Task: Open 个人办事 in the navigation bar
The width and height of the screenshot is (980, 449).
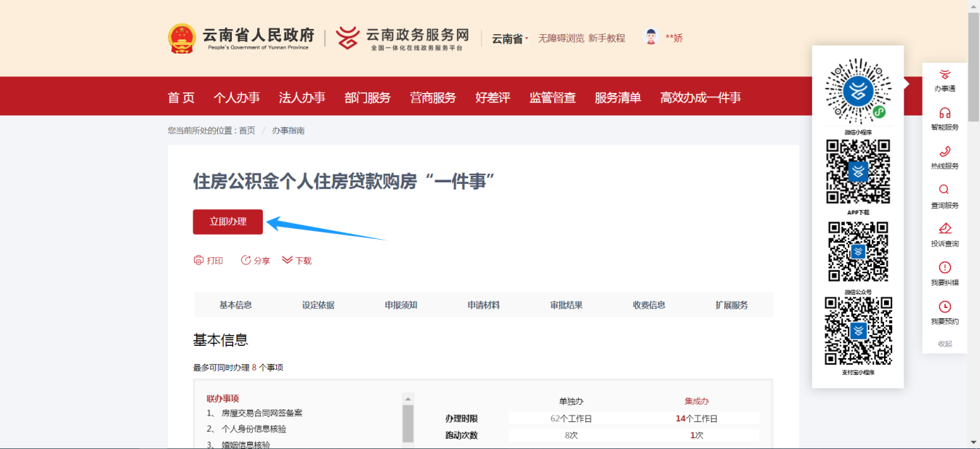Action: click(237, 97)
